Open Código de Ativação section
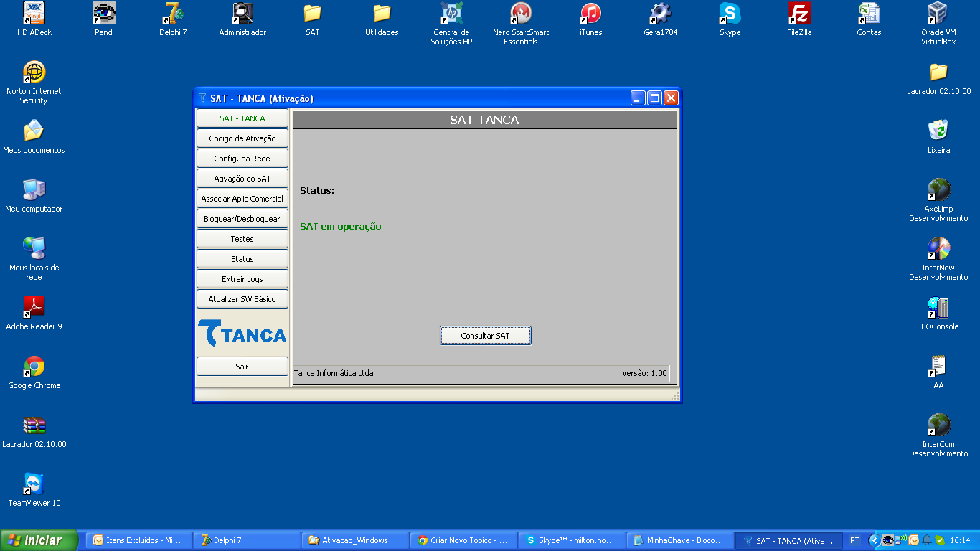Viewport: 980px width, 551px height. [242, 138]
